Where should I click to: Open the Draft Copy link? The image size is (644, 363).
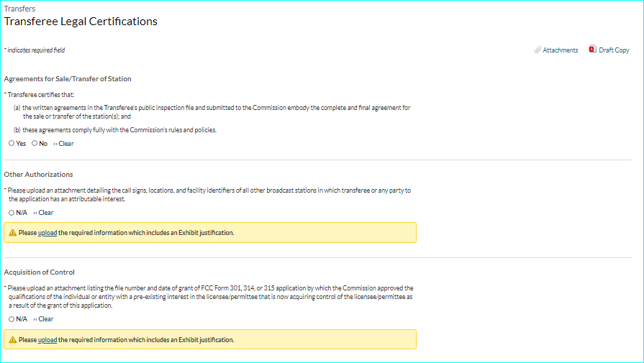(x=614, y=50)
